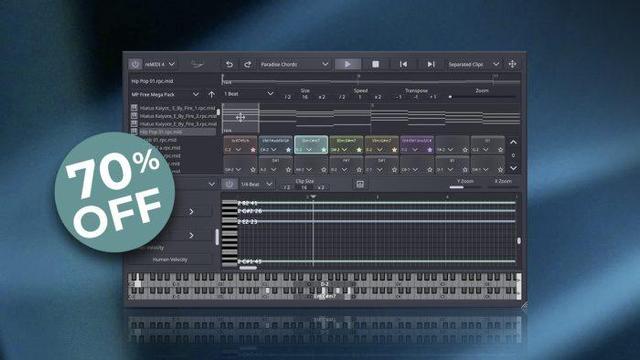The width and height of the screenshot is (640, 360).
Task: Click the Human Velocity button
Action: click(x=170, y=260)
